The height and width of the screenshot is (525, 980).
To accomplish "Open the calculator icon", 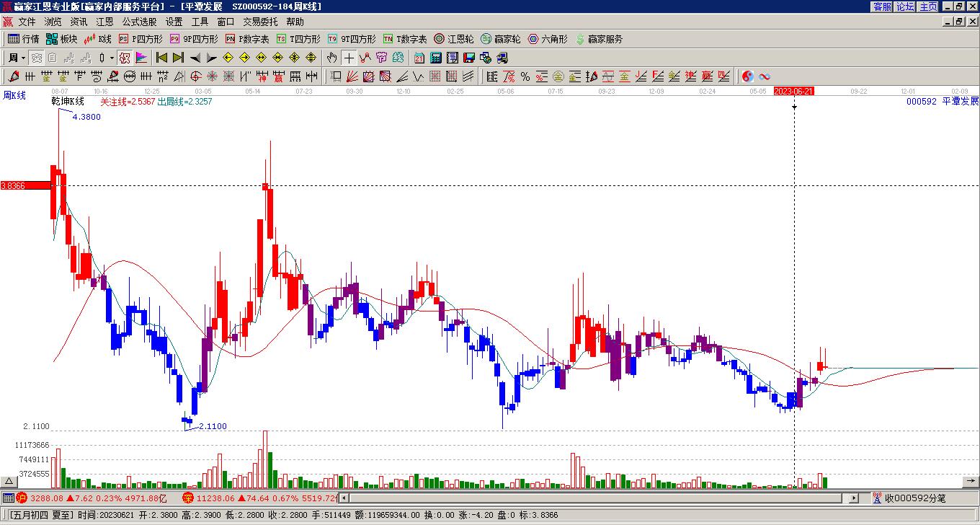I will tap(436, 58).
